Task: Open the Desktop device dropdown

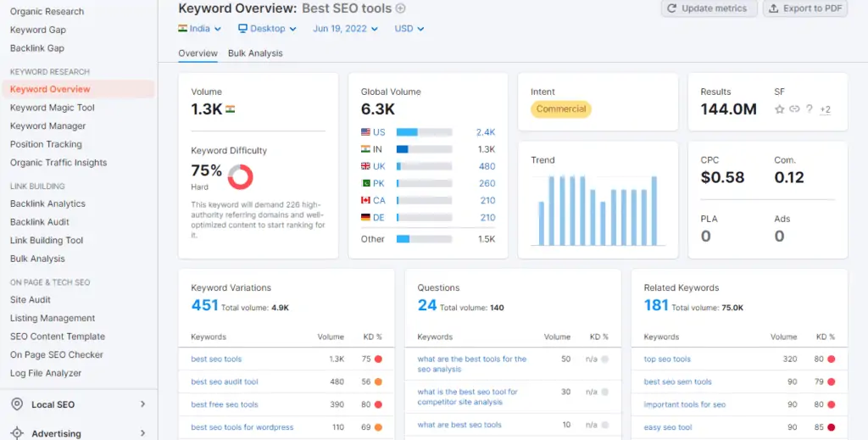Action: 267,28
